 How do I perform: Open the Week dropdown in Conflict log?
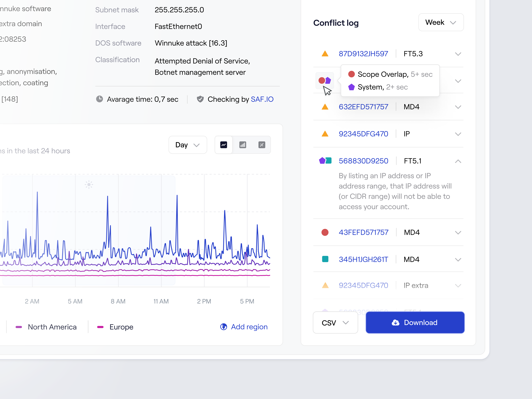(441, 22)
